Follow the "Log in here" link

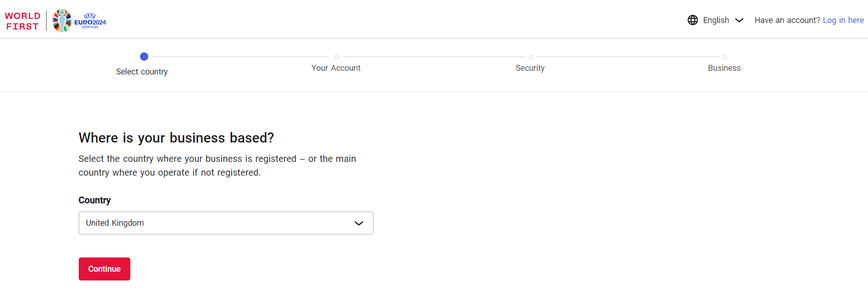click(x=843, y=20)
